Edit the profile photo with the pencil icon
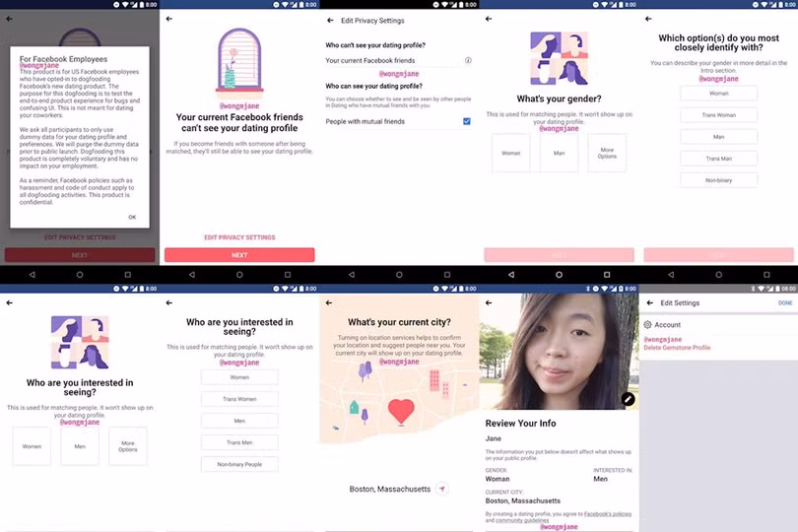This screenshot has width=798, height=532. coord(628,399)
